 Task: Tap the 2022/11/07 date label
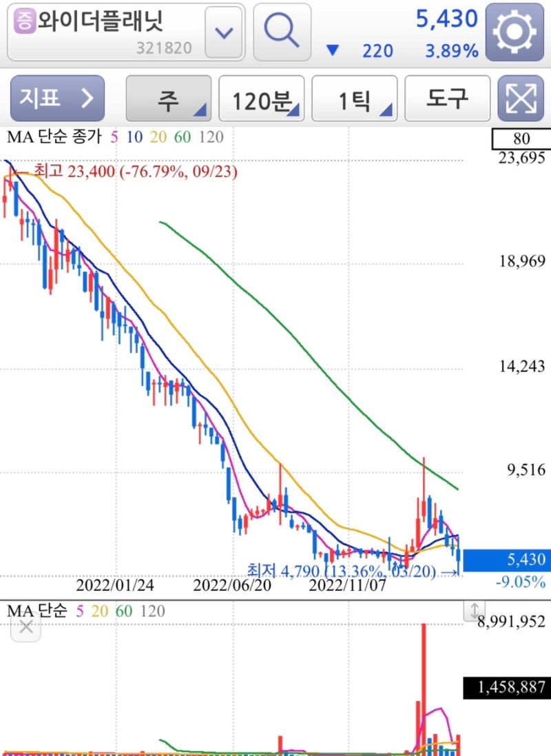pos(348,585)
